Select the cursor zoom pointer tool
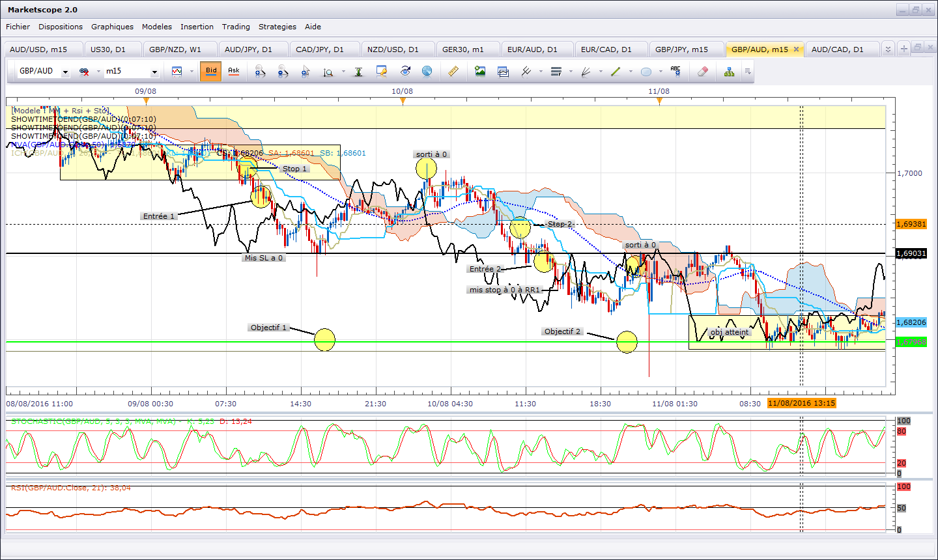Image resolution: width=938 pixels, height=560 pixels. tap(306, 71)
